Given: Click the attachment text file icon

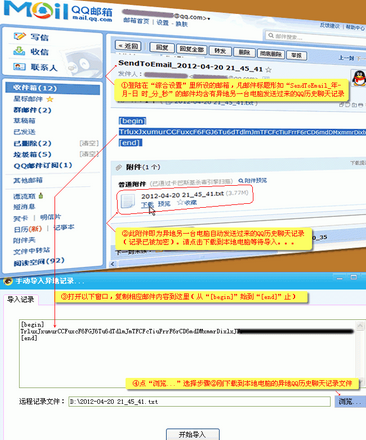Looking at the screenshot, I should [128, 201].
